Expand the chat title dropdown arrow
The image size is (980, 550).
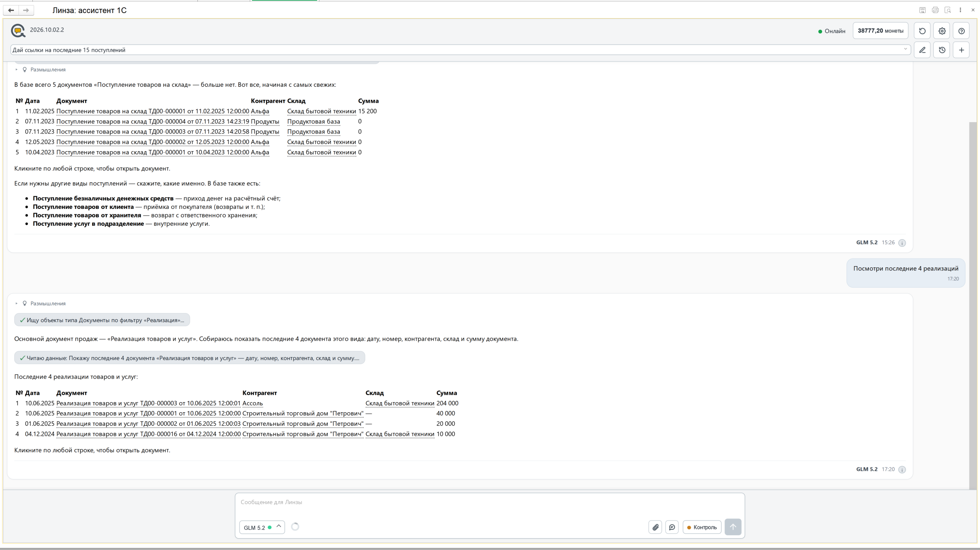click(905, 49)
